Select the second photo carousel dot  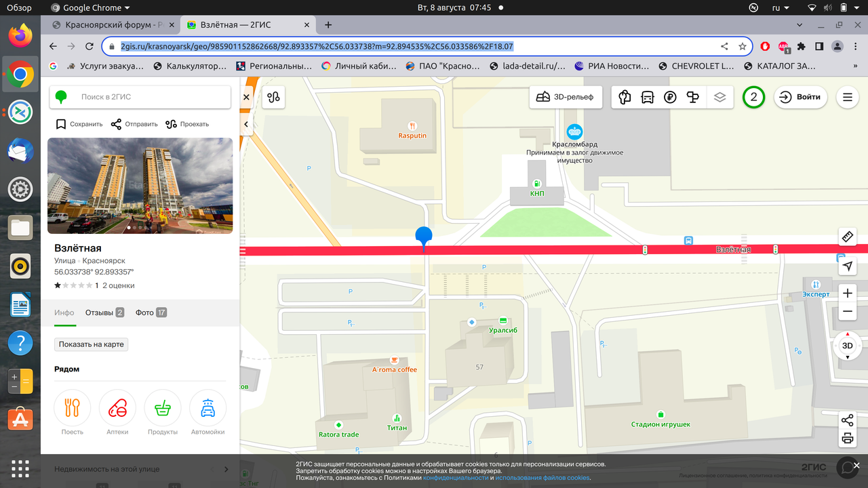pyautogui.click(x=136, y=228)
